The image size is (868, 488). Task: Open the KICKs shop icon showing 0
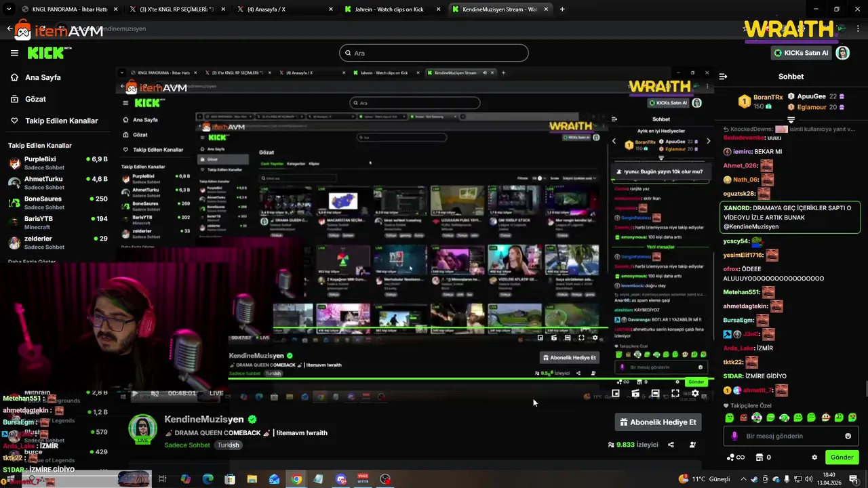pyautogui.click(x=763, y=457)
